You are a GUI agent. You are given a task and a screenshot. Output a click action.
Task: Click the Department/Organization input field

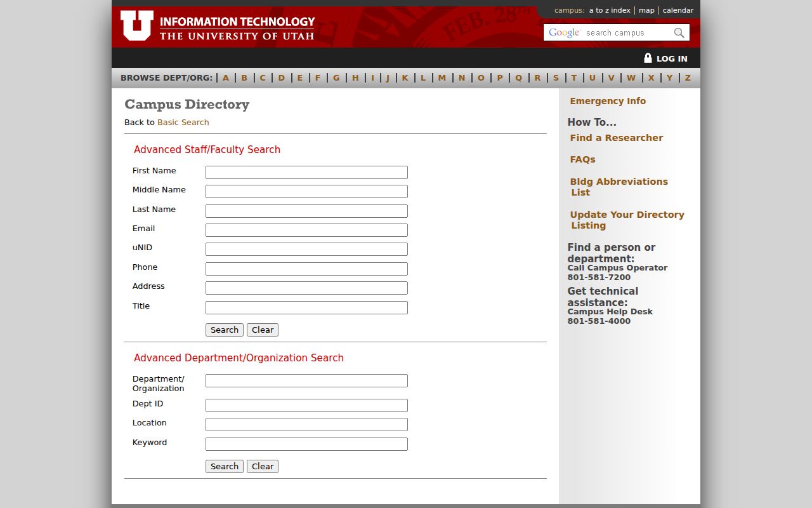point(306,380)
